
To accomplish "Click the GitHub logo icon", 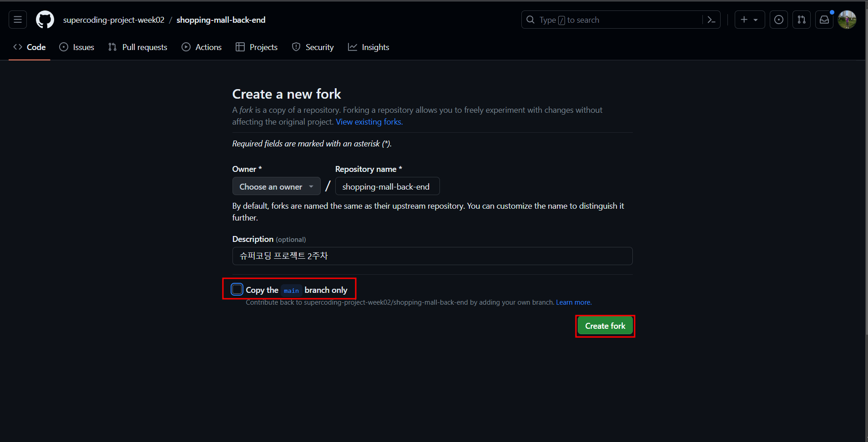I will (x=45, y=20).
